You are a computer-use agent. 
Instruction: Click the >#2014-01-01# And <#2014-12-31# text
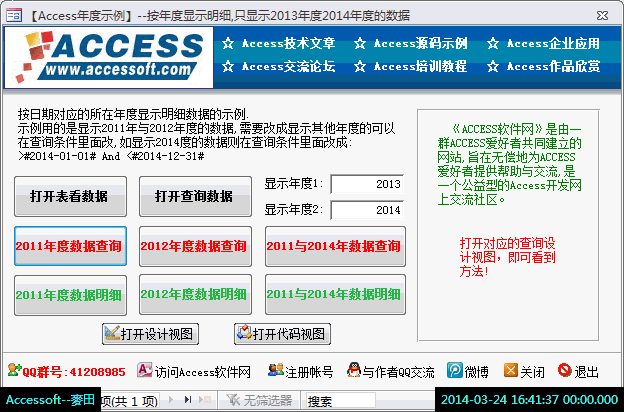tap(111, 156)
